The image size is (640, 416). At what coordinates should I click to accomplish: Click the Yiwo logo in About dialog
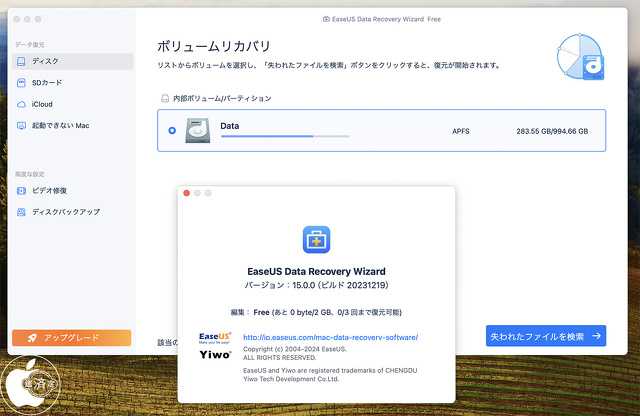pyautogui.click(x=215, y=355)
